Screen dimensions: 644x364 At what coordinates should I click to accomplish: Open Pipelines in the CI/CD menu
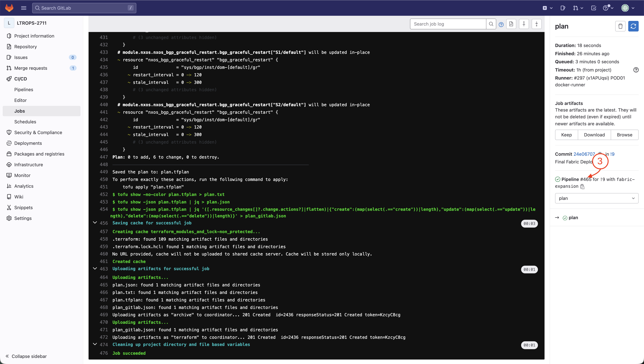[23, 90]
